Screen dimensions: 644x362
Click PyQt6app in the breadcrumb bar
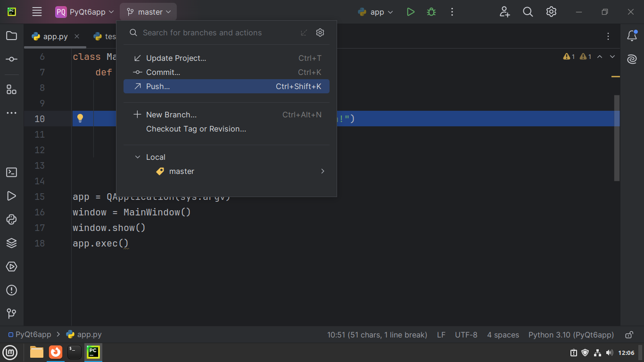click(x=30, y=335)
